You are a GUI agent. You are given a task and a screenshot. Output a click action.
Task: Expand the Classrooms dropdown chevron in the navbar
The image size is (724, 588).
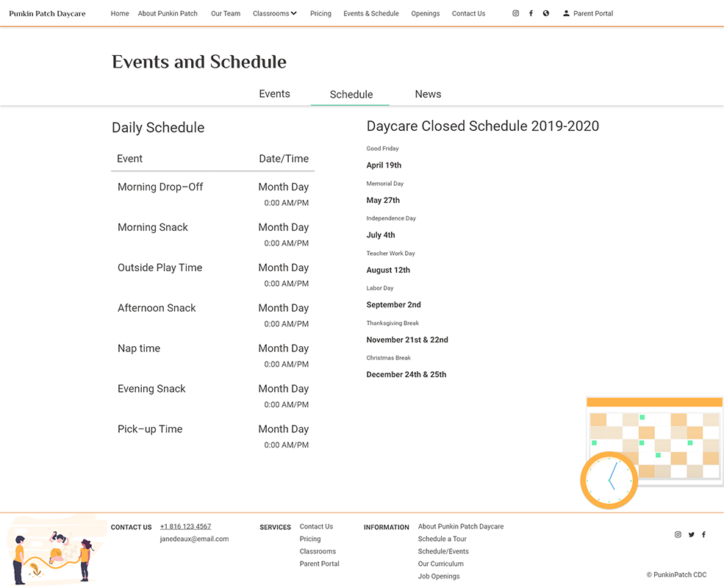[x=294, y=13]
